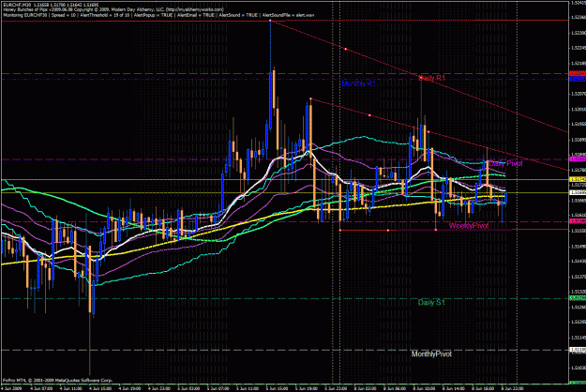Click the '8 Jun 06:00' time axis label

point(395,388)
